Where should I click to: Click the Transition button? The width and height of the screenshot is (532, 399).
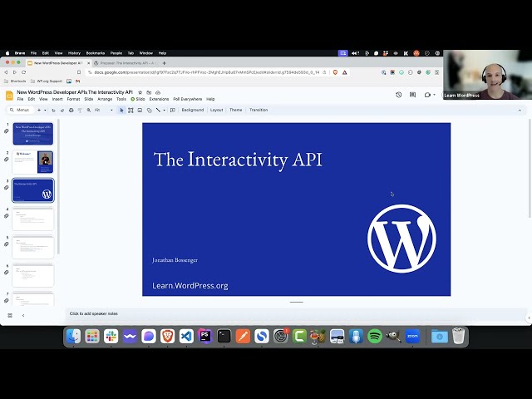coord(259,110)
